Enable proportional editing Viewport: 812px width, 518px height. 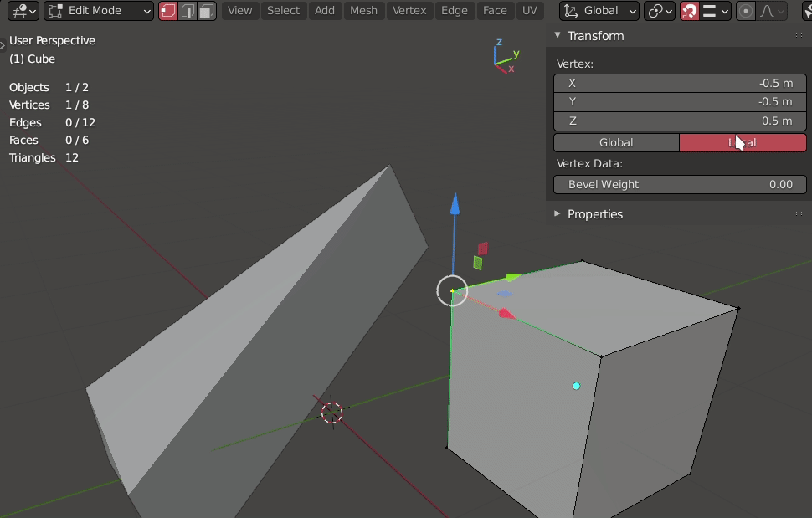click(x=747, y=11)
